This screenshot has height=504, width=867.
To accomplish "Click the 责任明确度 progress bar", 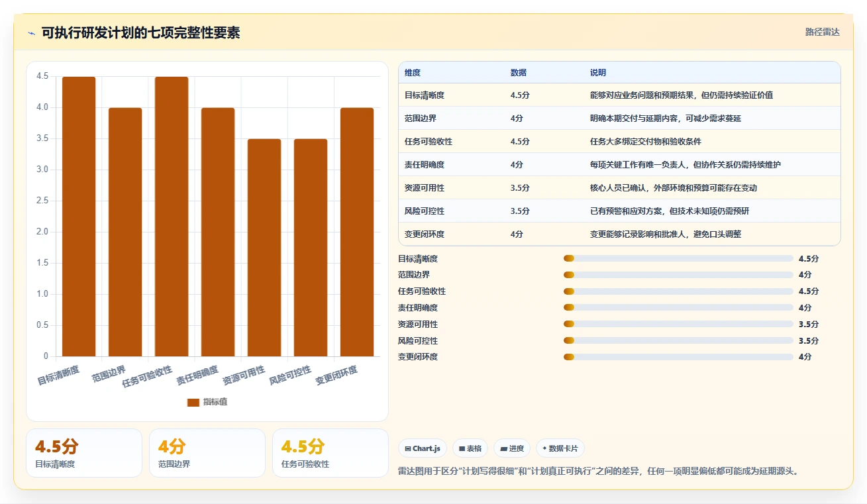I will (678, 307).
